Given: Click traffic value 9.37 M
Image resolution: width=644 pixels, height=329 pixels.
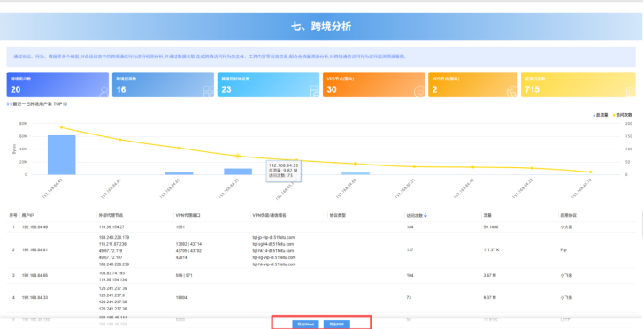Looking at the screenshot, I should pyautogui.click(x=490, y=298).
